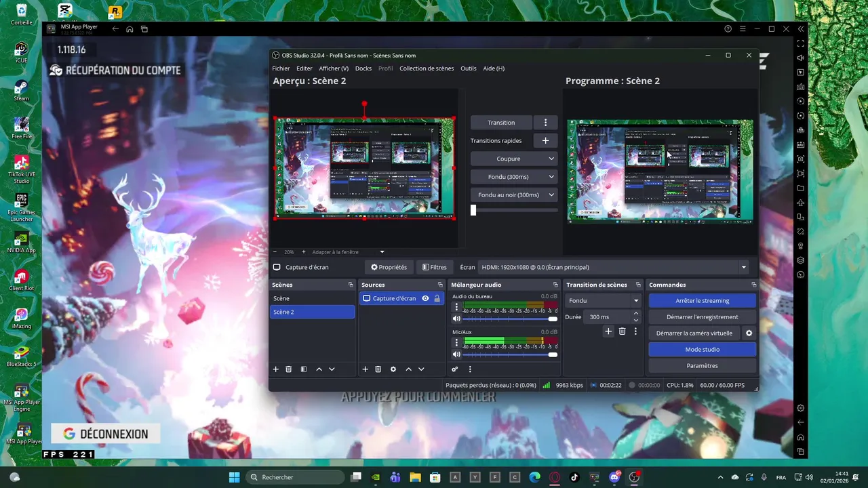
Task: Click Démarrer la caméra virtuelle button
Action: click(x=694, y=333)
